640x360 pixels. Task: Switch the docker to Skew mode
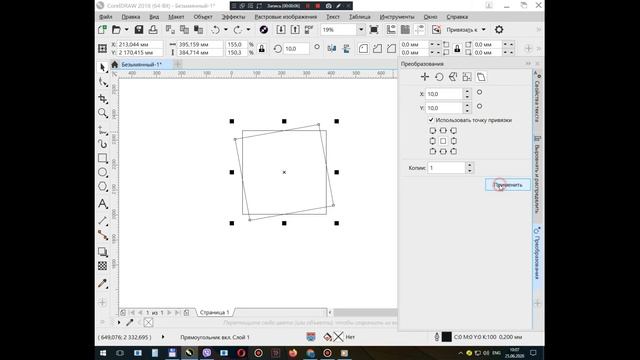[x=481, y=77]
